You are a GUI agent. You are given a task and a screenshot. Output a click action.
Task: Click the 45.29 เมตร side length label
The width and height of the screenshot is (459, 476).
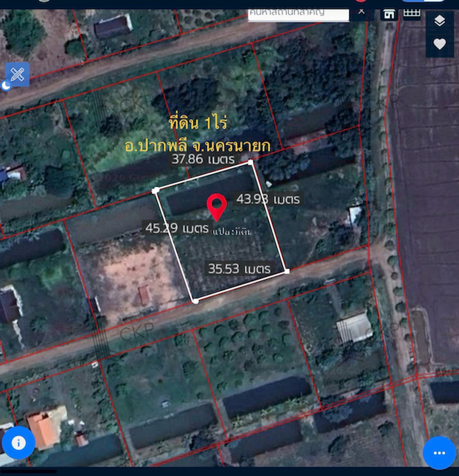(x=177, y=228)
